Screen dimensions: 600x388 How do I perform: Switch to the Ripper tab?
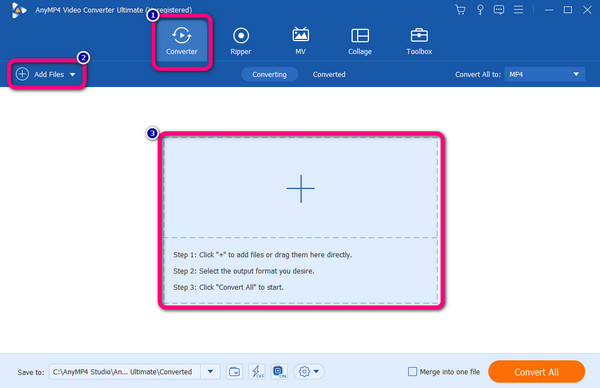pyautogui.click(x=241, y=41)
